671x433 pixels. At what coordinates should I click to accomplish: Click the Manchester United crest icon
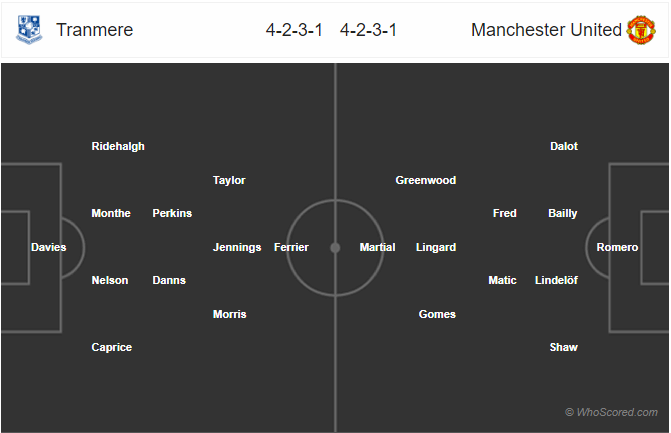pos(641,30)
